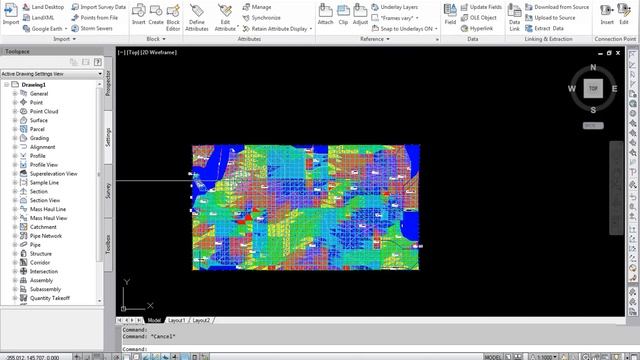This screenshot has width=640, height=360.
Task: Open the Block Editor
Action: click(x=173, y=18)
